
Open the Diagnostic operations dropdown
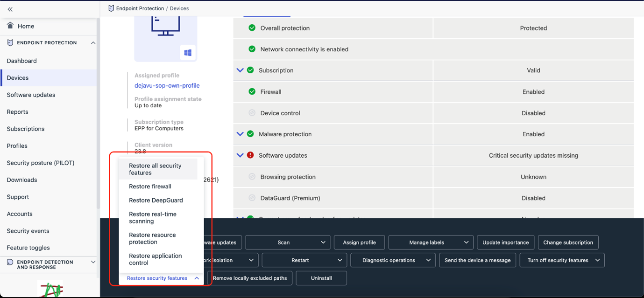pyautogui.click(x=393, y=260)
